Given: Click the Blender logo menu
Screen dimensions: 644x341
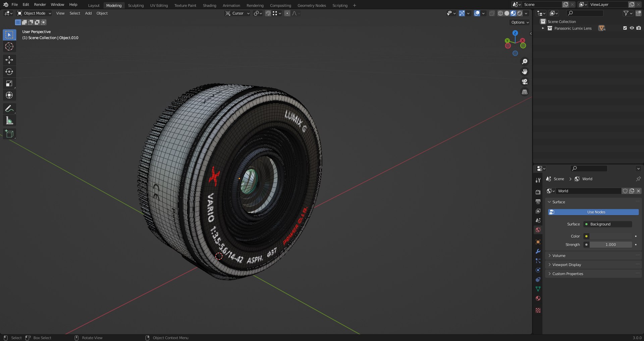Looking at the screenshot, I should click(x=6, y=5).
